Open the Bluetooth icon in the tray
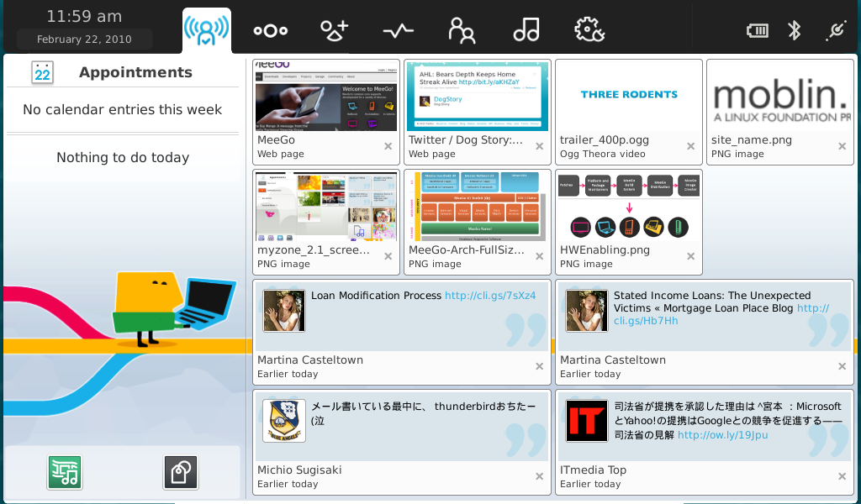Viewport: 861px width, 504px height. point(794,30)
